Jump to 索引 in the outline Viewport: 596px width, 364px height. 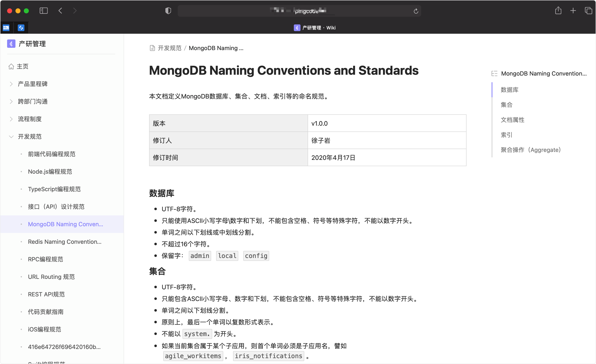tap(506, 135)
